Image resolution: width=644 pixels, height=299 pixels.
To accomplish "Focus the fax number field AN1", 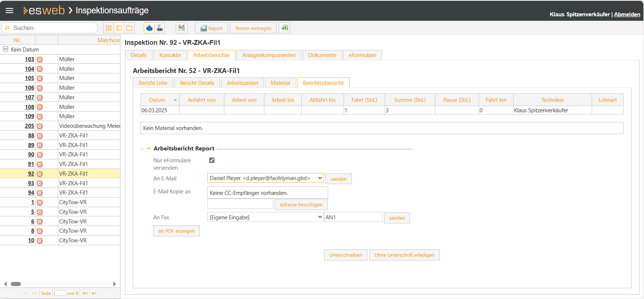I will pos(353,217).
